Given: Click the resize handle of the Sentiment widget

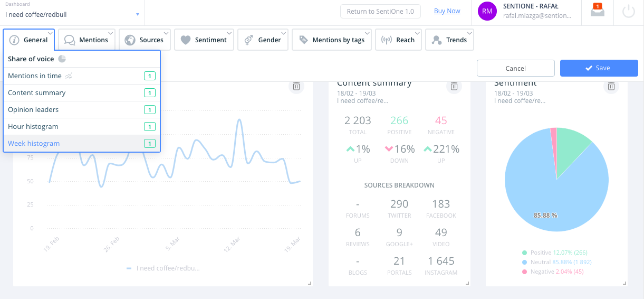Looking at the screenshot, I should (624, 284).
